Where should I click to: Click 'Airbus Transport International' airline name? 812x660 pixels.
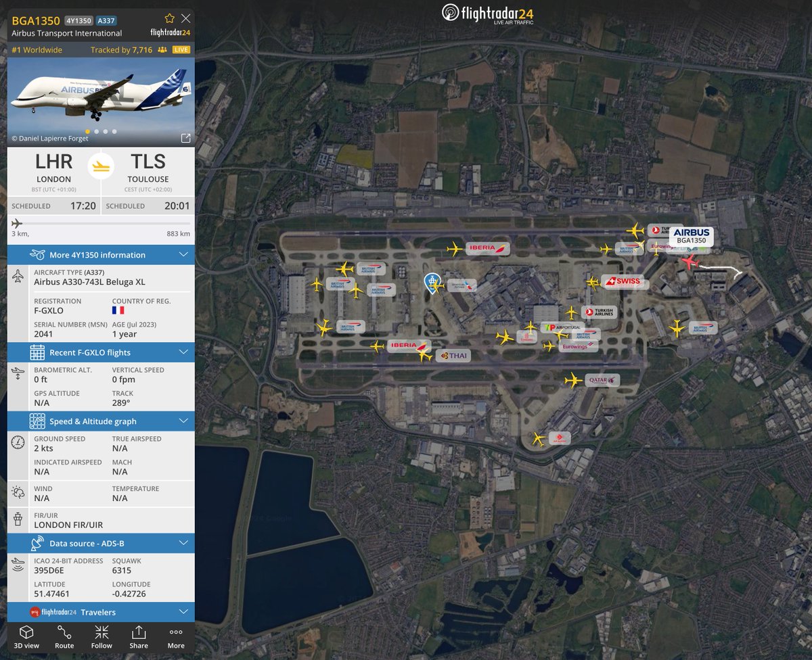point(67,33)
